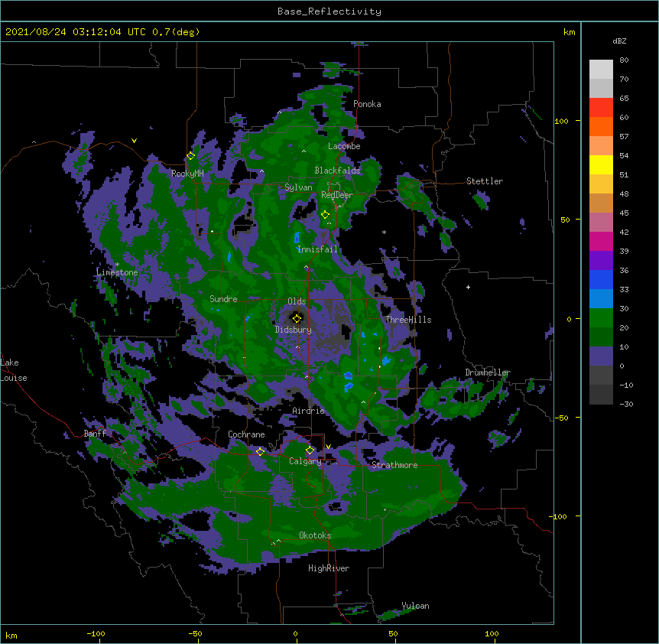Click the Drumheller city label
Viewport: 659px width, 644px height.
tap(488, 372)
